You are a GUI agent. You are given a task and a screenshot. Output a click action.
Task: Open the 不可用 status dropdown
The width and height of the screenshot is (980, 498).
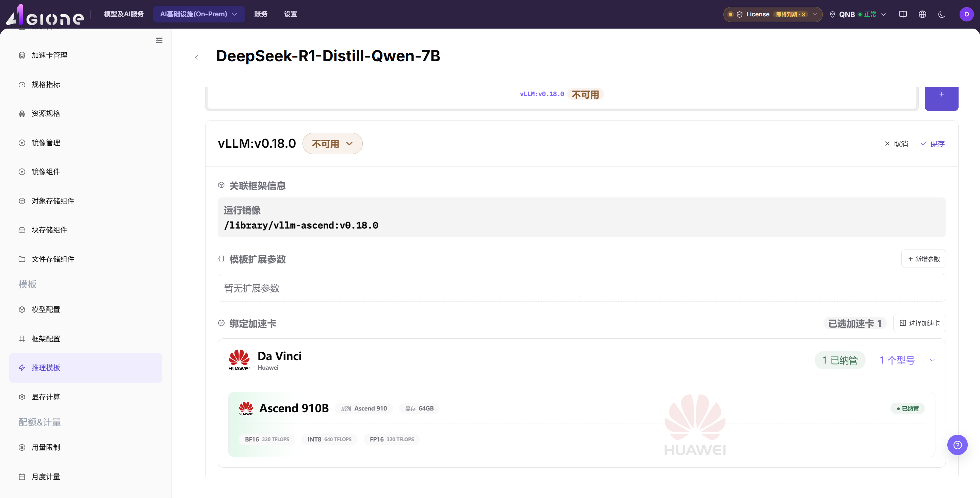coord(332,143)
